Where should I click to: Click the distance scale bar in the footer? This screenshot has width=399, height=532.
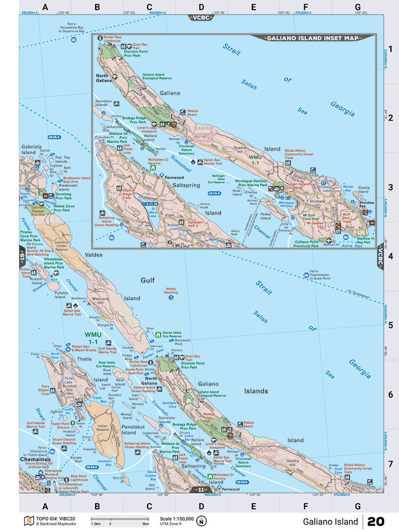[119, 519]
